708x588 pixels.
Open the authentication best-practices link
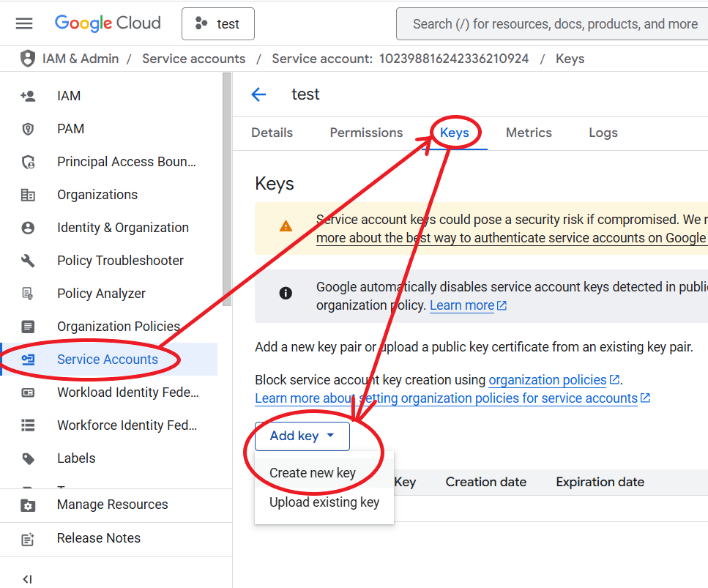[512, 238]
